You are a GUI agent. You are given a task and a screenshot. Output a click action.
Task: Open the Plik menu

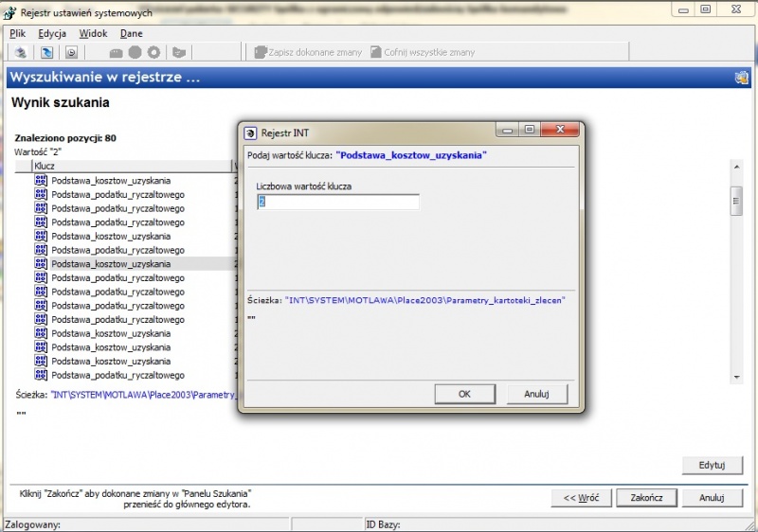point(17,33)
